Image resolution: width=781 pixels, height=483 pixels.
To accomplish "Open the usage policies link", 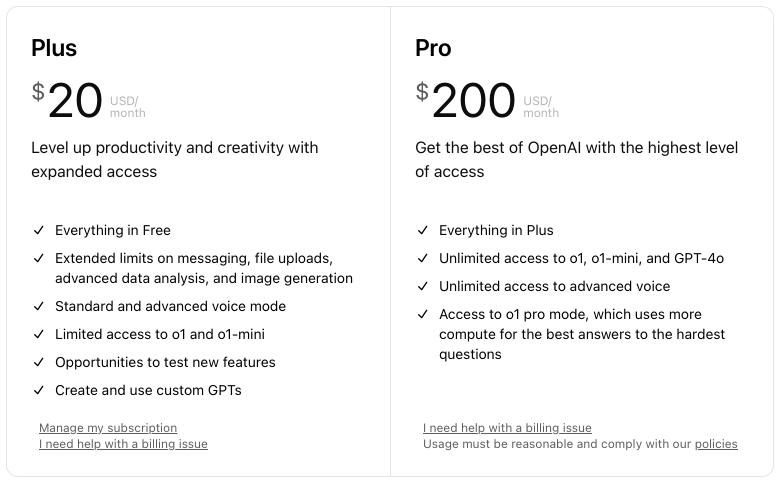I will tap(716, 444).
